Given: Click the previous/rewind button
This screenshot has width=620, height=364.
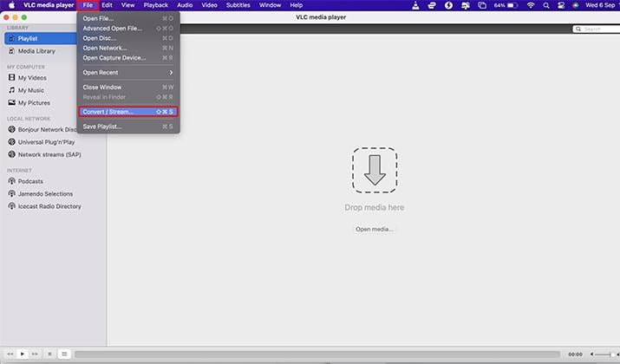Looking at the screenshot, I should click(10, 354).
